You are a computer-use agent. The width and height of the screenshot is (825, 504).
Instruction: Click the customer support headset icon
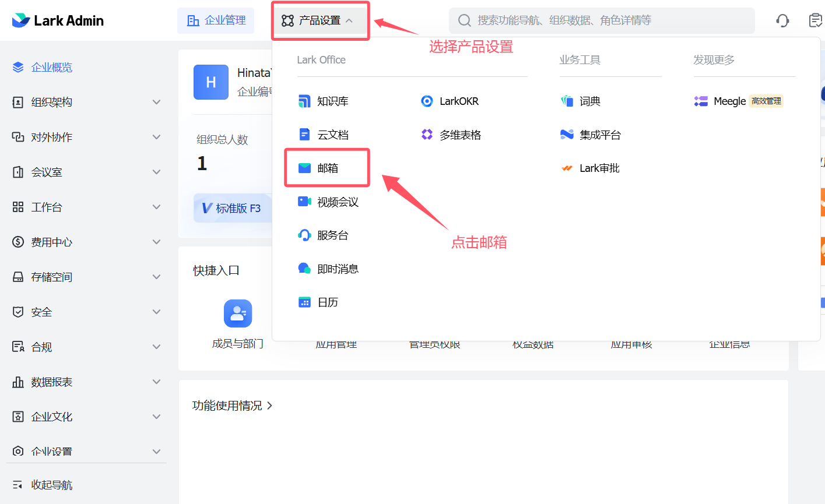click(x=782, y=21)
